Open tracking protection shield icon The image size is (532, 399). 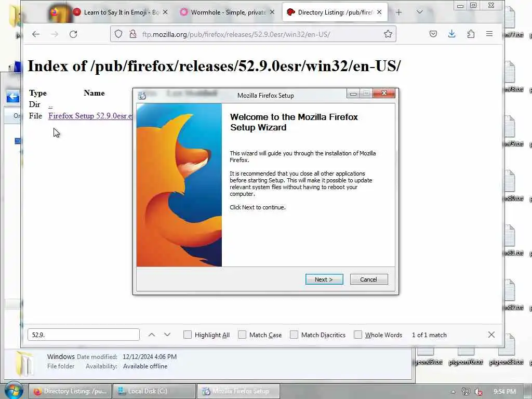pyautogui.click(x=118, y=34)
